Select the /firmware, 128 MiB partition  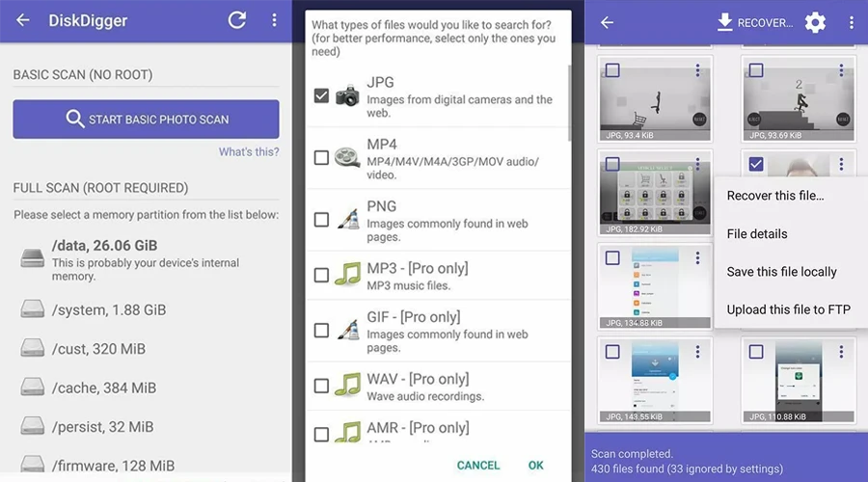[147, 464]
